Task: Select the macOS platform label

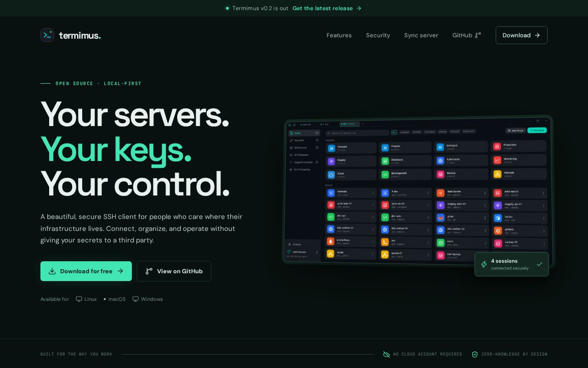Action: [x=117, y=299]
